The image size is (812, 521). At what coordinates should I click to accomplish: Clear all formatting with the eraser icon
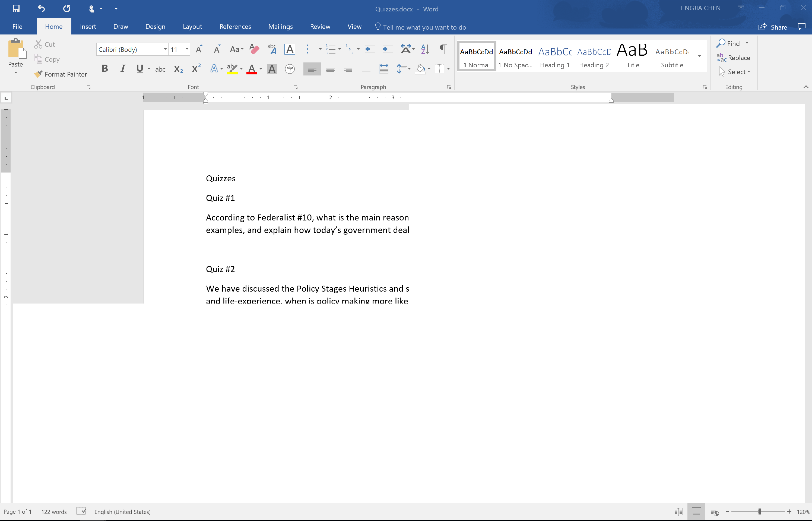coord(254,49)
